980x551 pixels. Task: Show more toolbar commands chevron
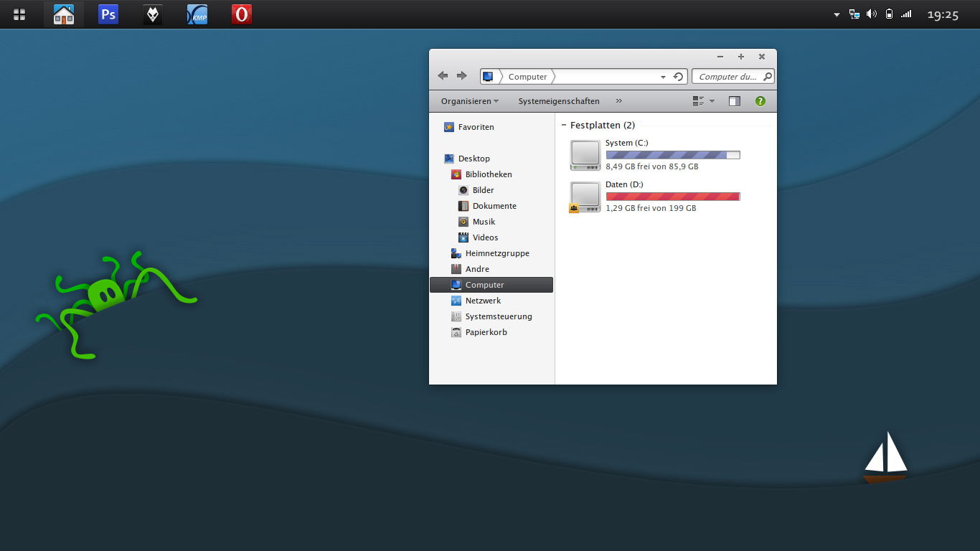[x=619, y=101]
